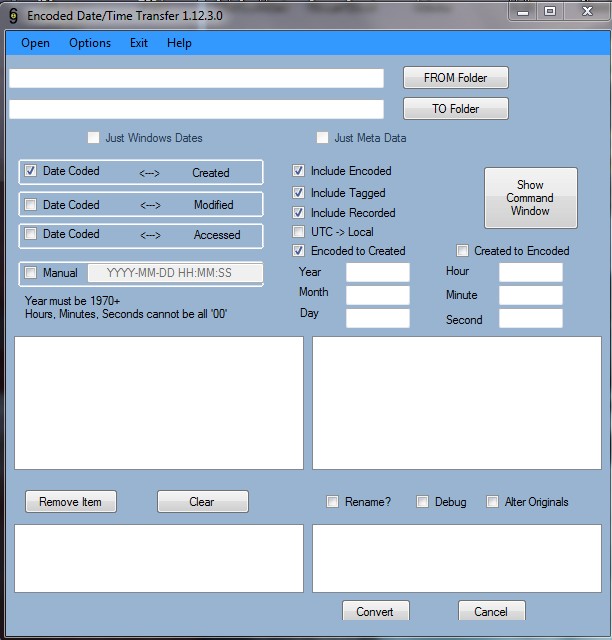Toggle Just Windows Dates checkbox

(93, 138)
